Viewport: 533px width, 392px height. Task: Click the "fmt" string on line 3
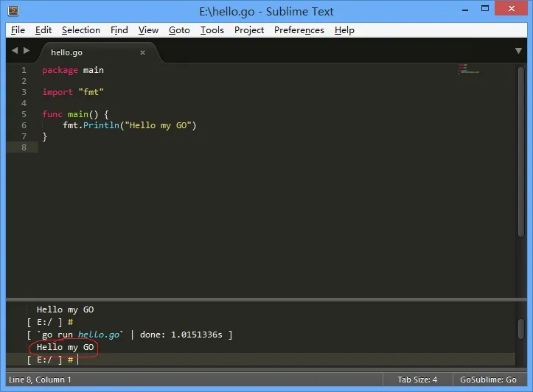pyautogui.click(x=91, y=92)
